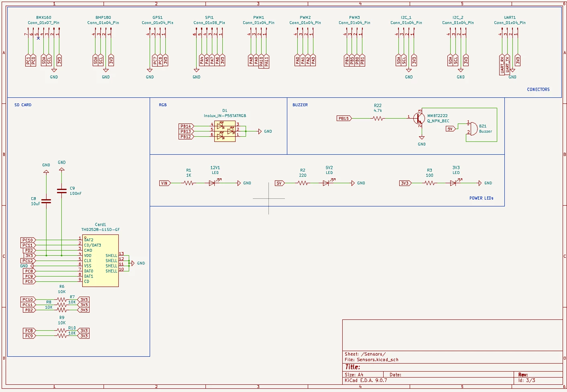Image resolution: width=567 pixels, height=392 pixels.
Task: Select the PB15 global label
Action: click(344, 118)
